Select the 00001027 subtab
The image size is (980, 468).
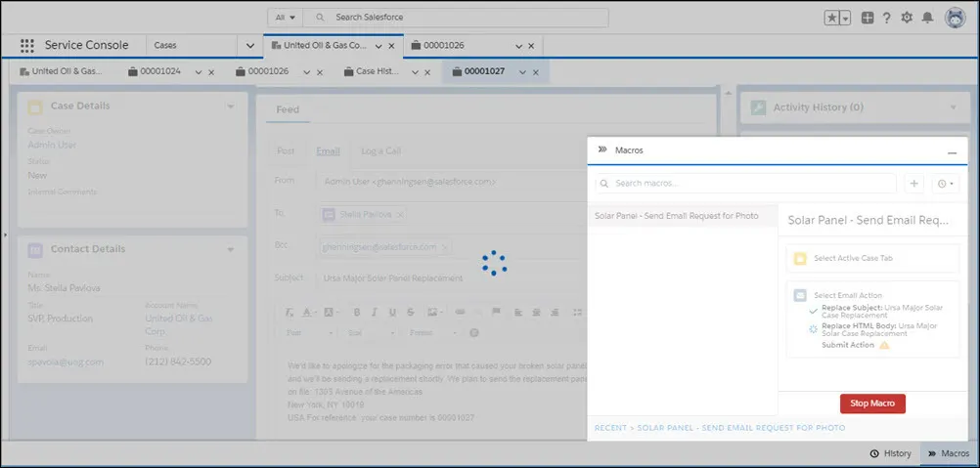[x=484, y=71]
